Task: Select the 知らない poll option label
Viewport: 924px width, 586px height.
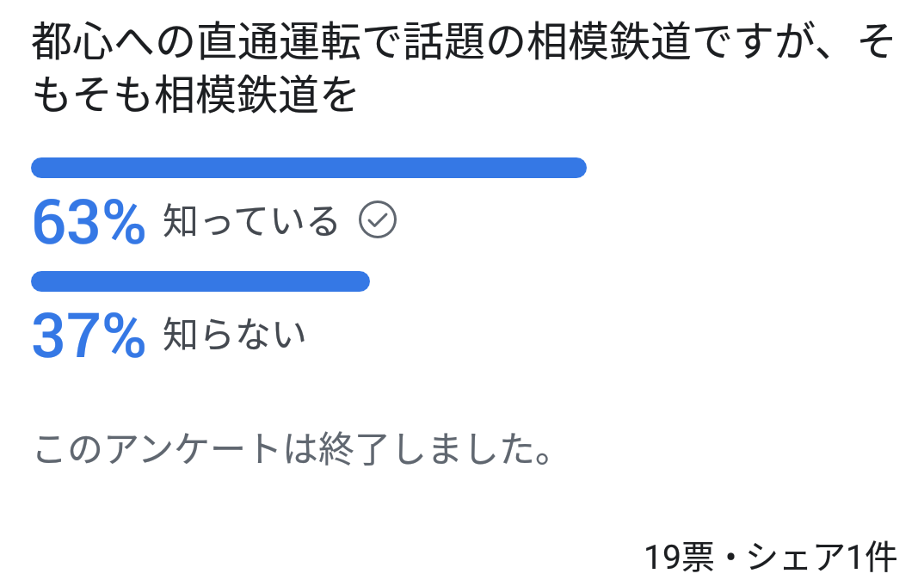Action: coord(234,334)
